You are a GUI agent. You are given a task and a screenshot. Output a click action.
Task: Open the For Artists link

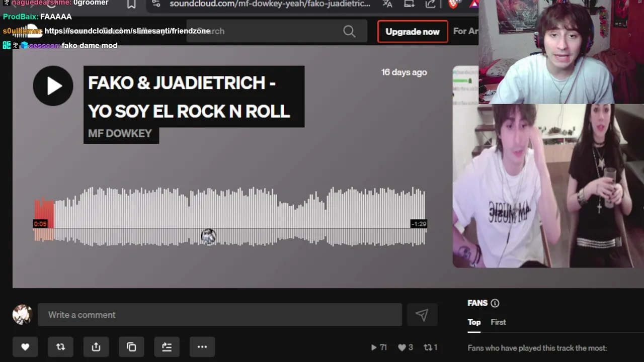click(x=465, y=31)
